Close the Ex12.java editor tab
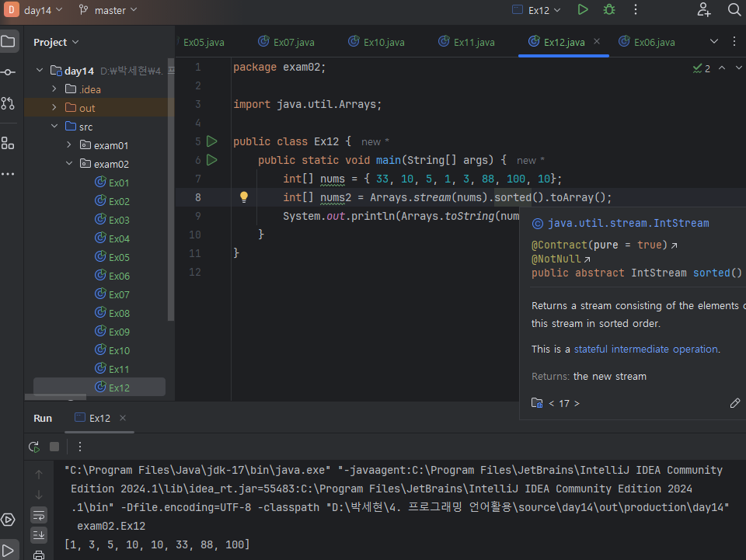This screenshot has height=560, width=746. tap(597, 42)
